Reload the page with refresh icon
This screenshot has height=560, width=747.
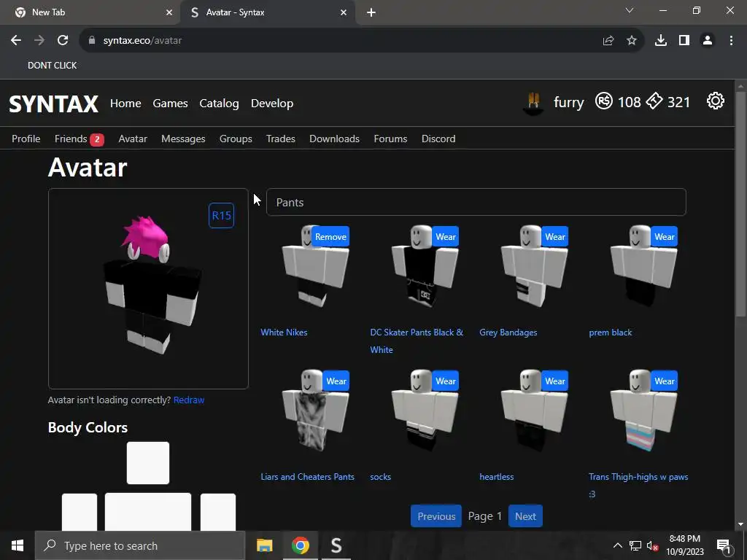click(63, 41)
